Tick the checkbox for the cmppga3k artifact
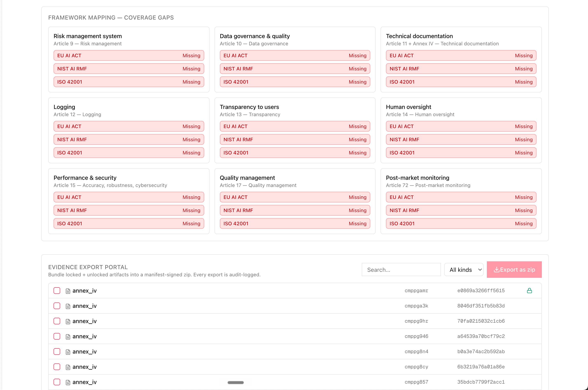The height and width of the screenshot is (390, 588). (57, 306)
